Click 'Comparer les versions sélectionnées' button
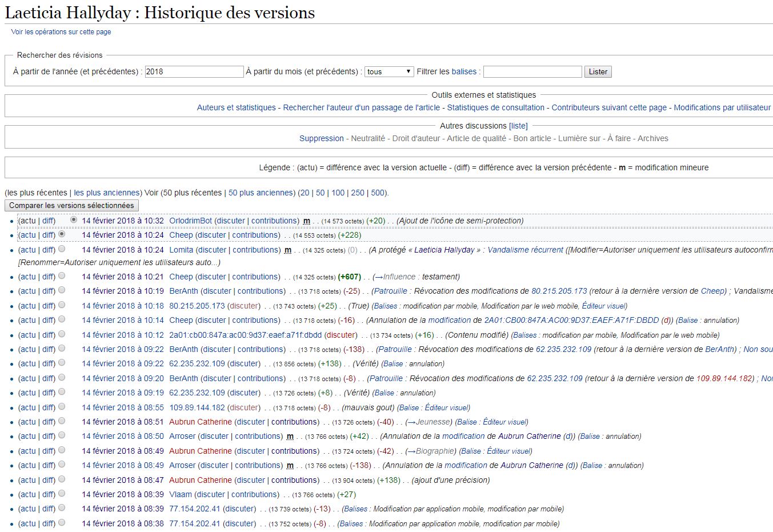This screenshot has height=532, width=773. 71,205
